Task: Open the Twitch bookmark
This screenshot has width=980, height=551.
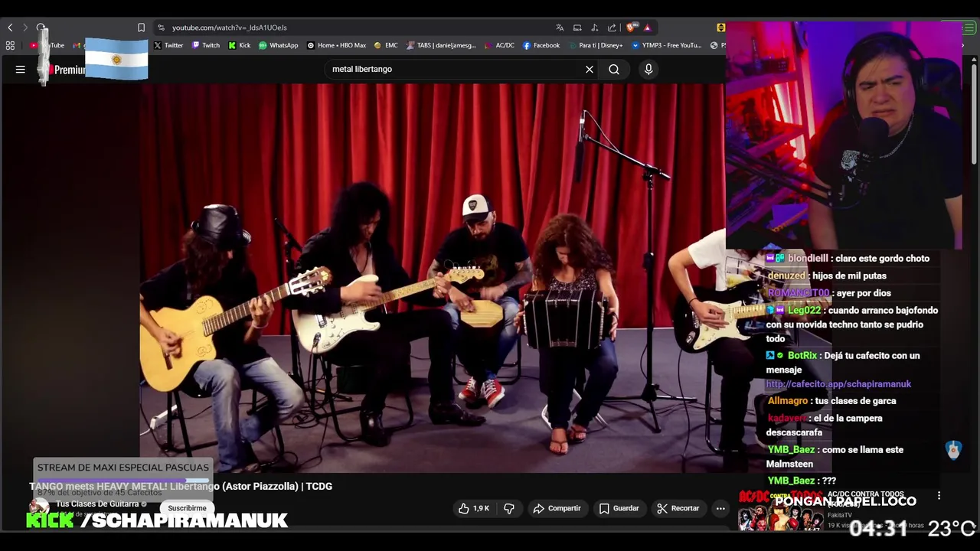Action: [206, 45]
